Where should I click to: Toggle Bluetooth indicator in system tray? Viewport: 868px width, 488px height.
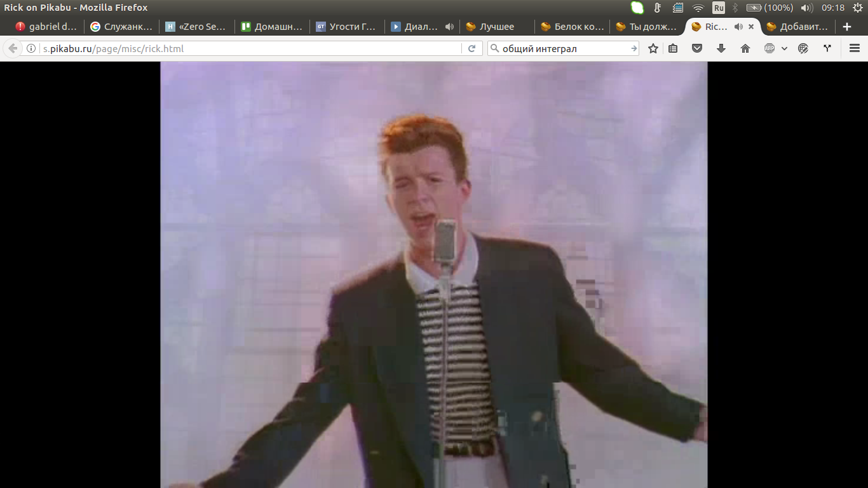tap(735, 8)
